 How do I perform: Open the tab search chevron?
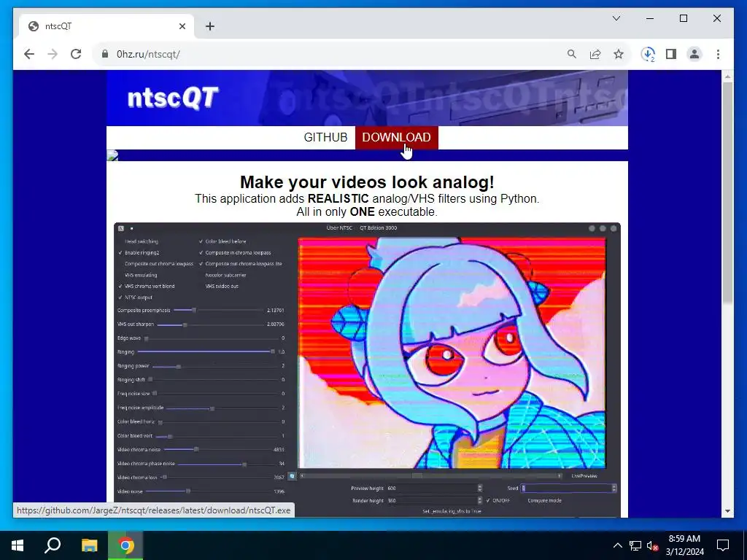(616, 18)
